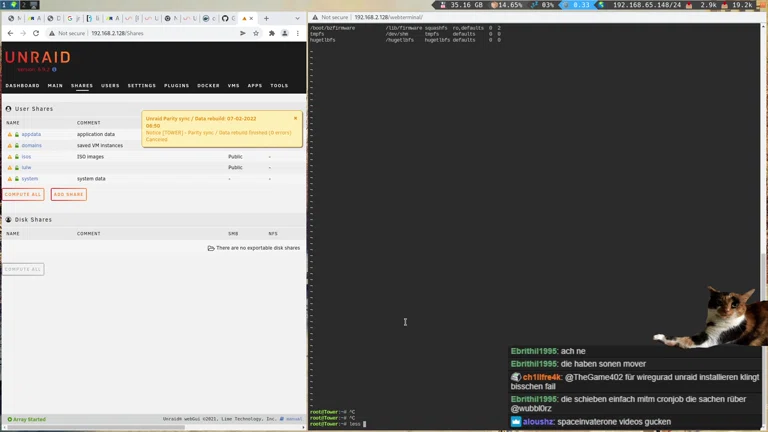Click the browser back arrow
Screen dimensions: 768x432
(10, 33)
